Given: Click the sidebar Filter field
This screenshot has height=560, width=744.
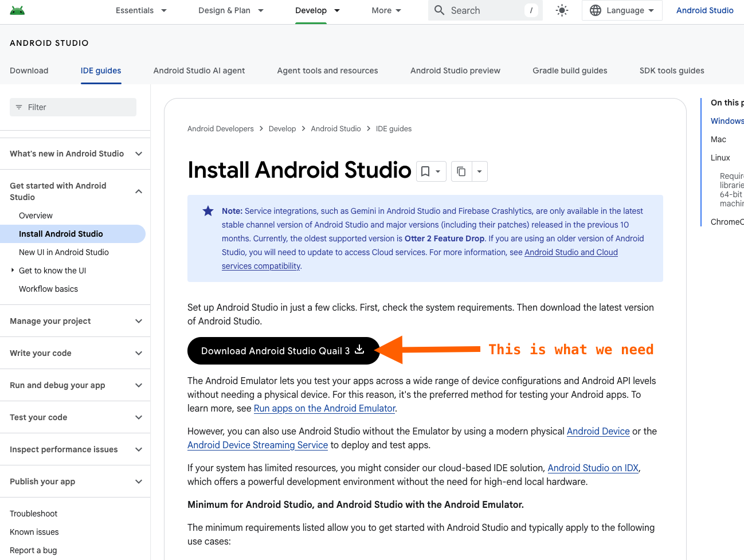Looking at the screenshot, I should pyautogui.click(x=73, y=107).
